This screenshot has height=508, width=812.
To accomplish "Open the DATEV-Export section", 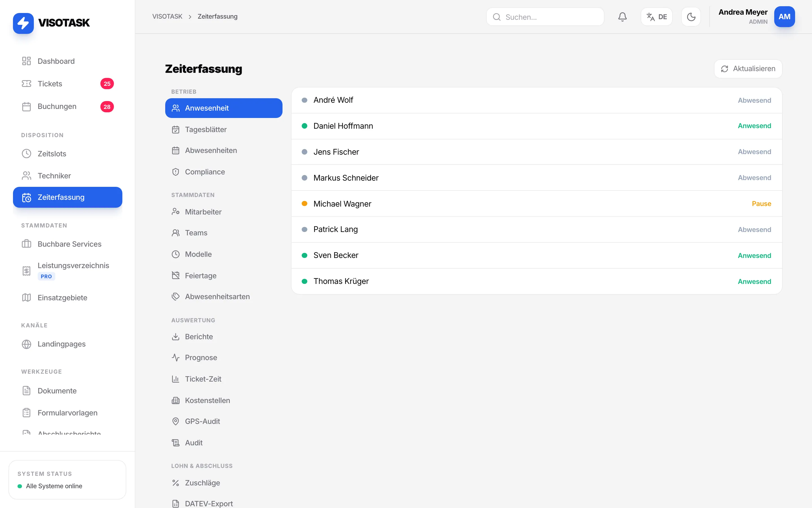I will tap(224, 503).
